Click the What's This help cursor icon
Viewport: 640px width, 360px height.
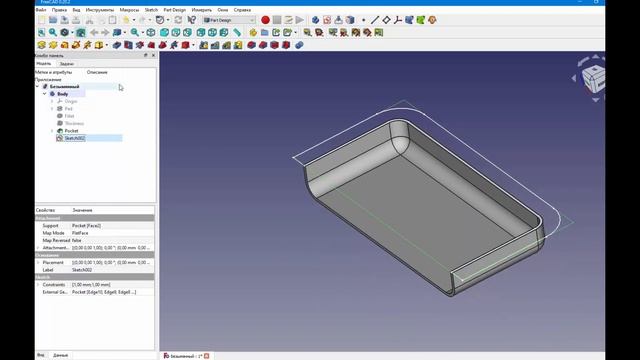coord(191,20)
